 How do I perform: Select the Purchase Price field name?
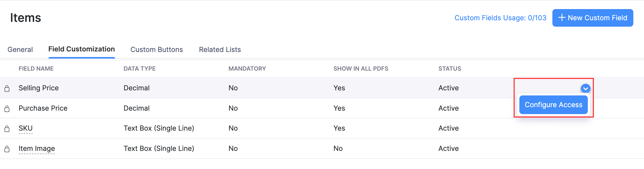[43, 108]
